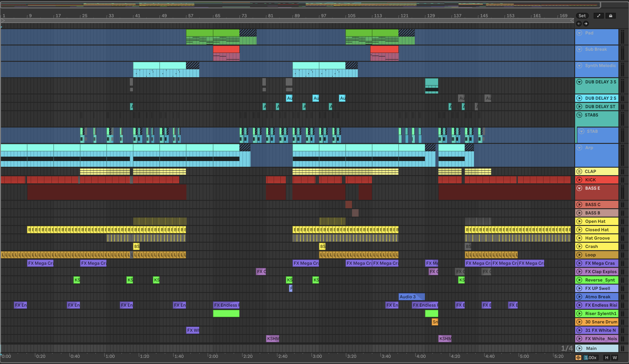Toggle the waveform zoom icon
629x364 pixels.
pyautogui.click(x=578, y=358)
